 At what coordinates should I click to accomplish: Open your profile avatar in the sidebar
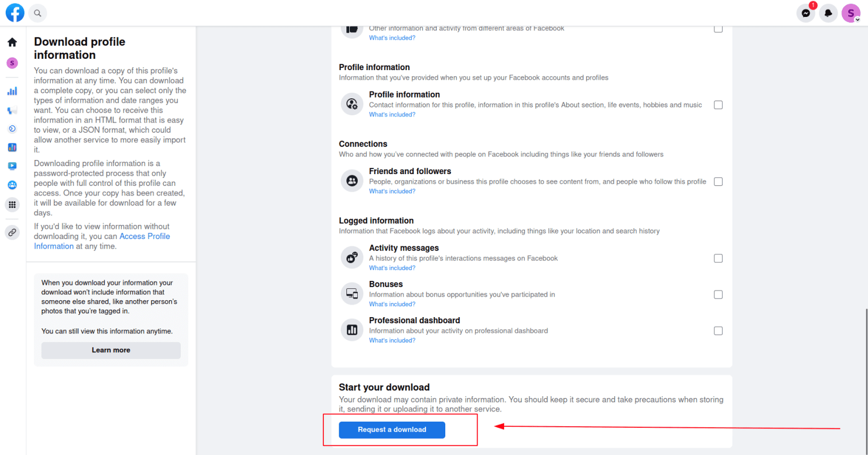pyautogui.click(x=12, y=63)
